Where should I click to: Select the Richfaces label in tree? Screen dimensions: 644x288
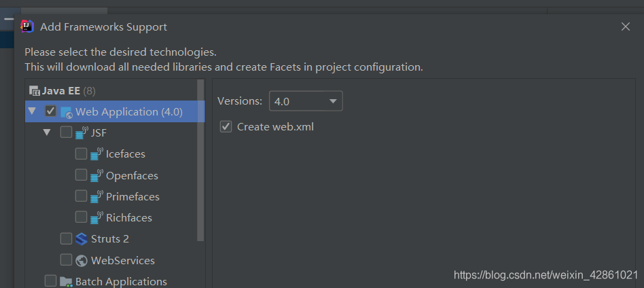(x=129, y=218)
